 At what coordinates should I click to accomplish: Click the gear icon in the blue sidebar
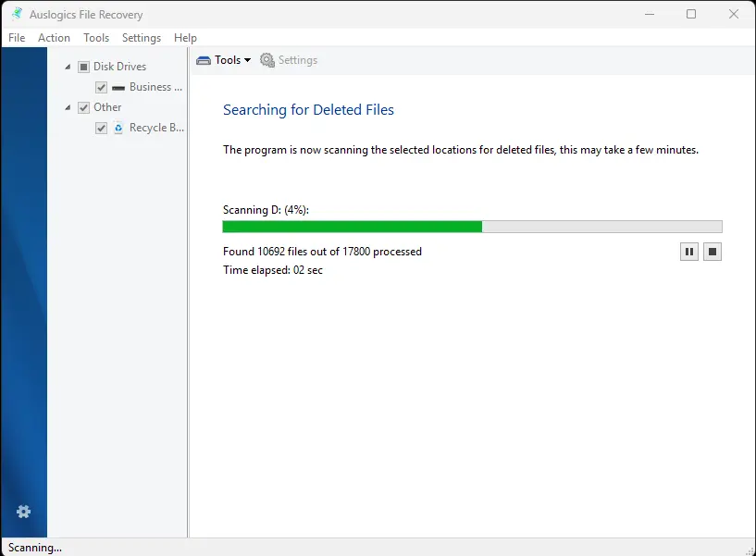tap(24, 512)
